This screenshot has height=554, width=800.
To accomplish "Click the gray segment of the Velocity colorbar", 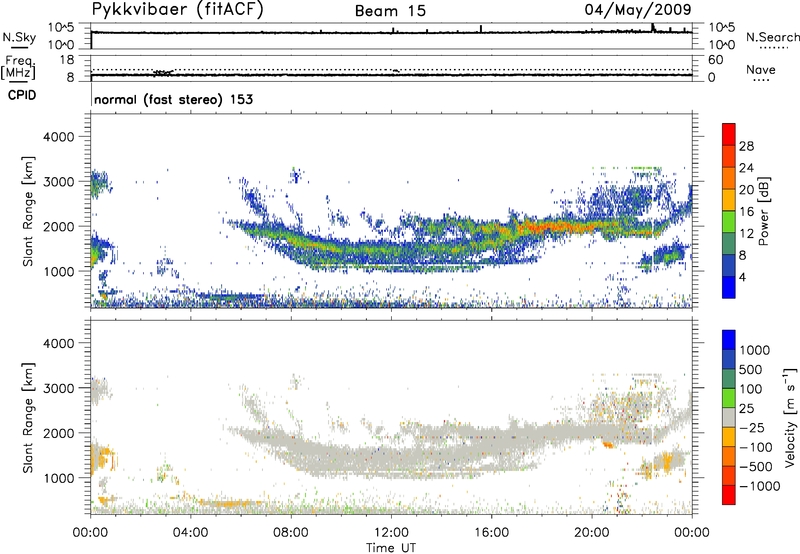I will [x=729, y=417].
